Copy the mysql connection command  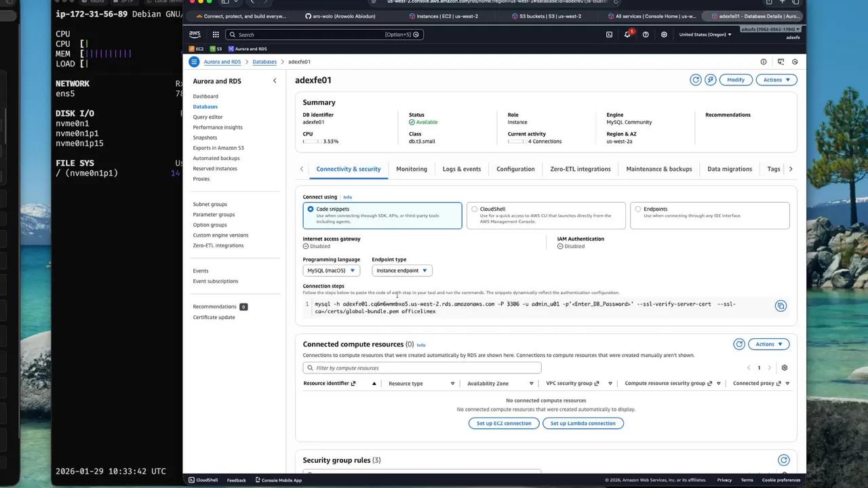pos(781,306)
